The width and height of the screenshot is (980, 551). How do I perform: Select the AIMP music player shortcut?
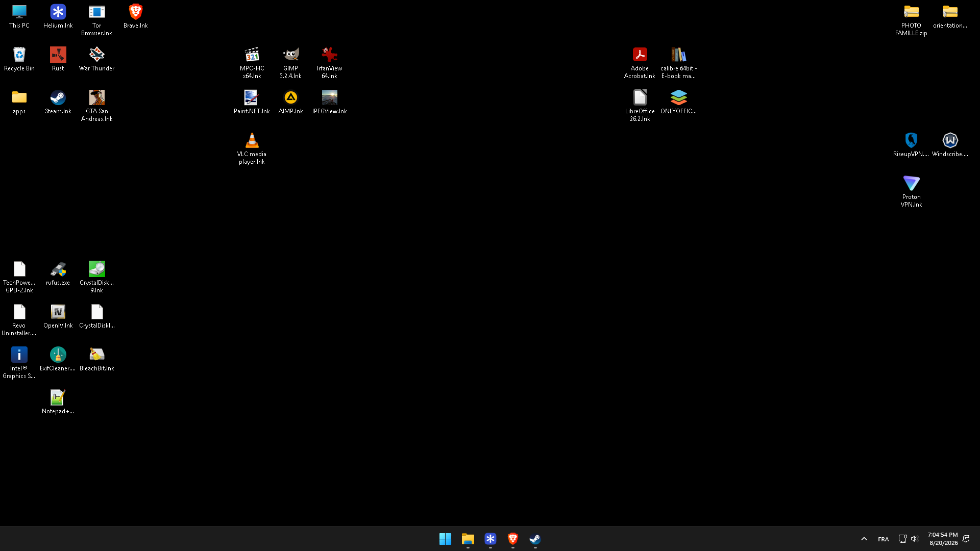(290, 102)
